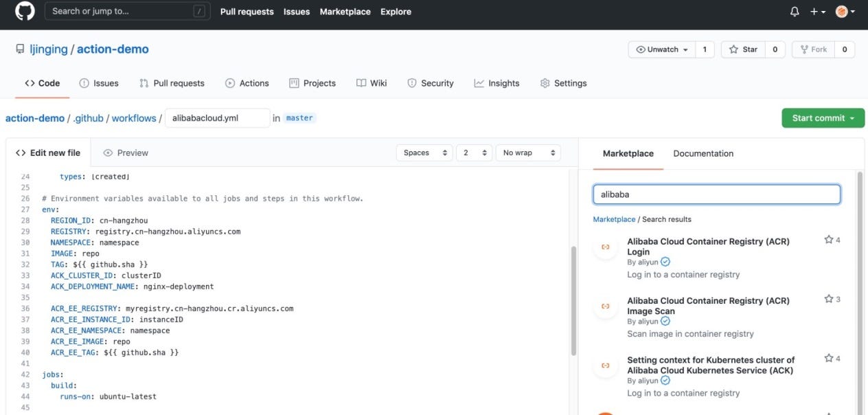The width and height of the screenshot is (868, 415).
Task: Click the runs-on: ubuntu-latest line
Action: (x=108, y=396)
